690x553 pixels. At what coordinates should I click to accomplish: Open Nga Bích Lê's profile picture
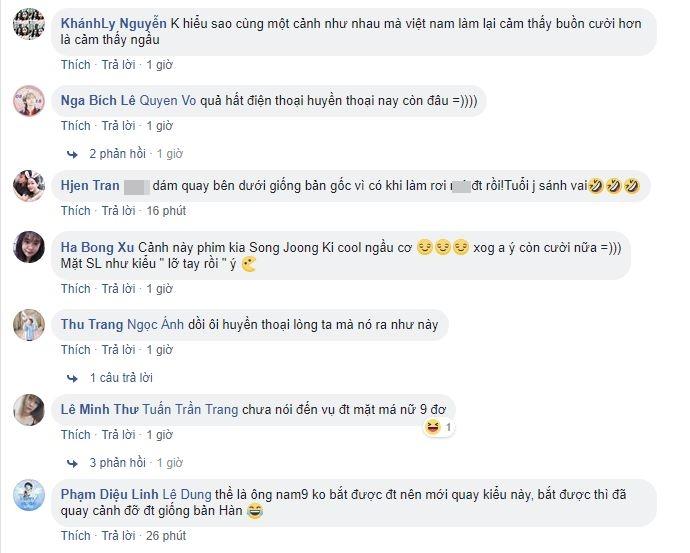click(x=29, y=101)
